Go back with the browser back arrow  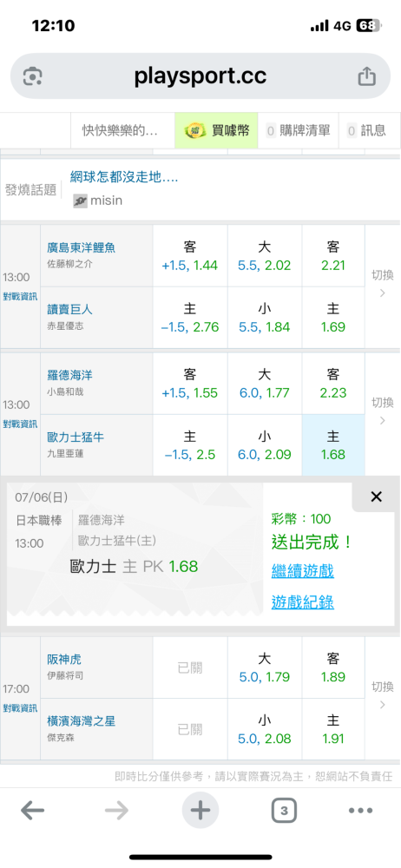pos(32,811)
